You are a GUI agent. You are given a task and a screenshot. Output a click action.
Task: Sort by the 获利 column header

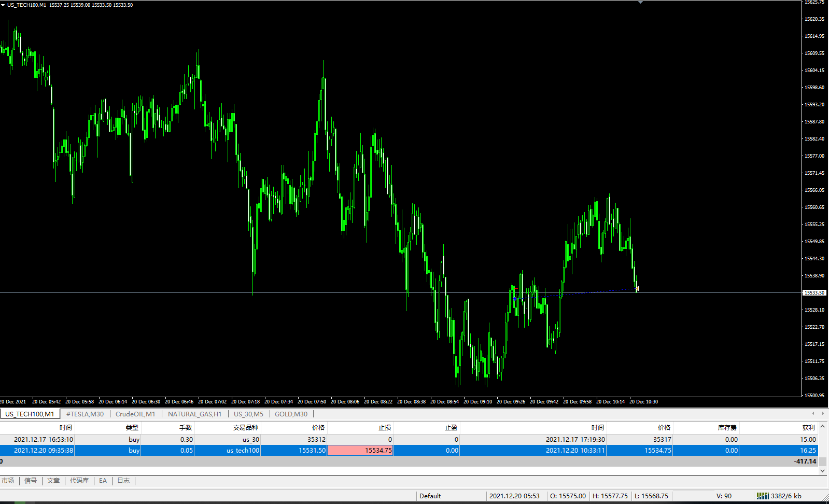(x=778, y=428)
